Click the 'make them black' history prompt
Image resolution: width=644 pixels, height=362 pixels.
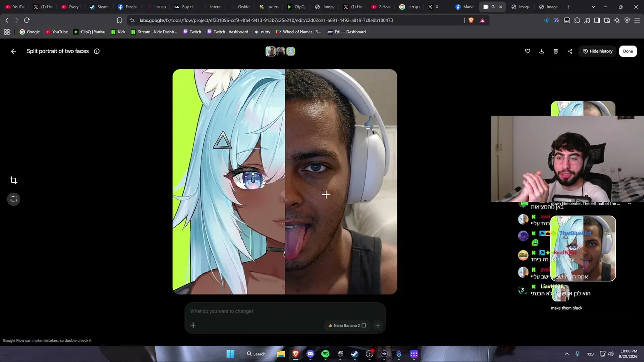click(567, 308)
